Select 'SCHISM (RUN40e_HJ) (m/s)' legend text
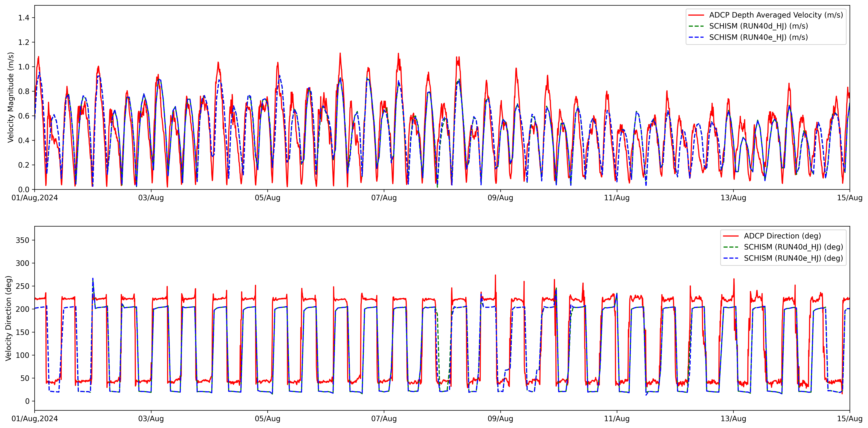868x428 pixels. pyautogui.click(x=758, y=37)
